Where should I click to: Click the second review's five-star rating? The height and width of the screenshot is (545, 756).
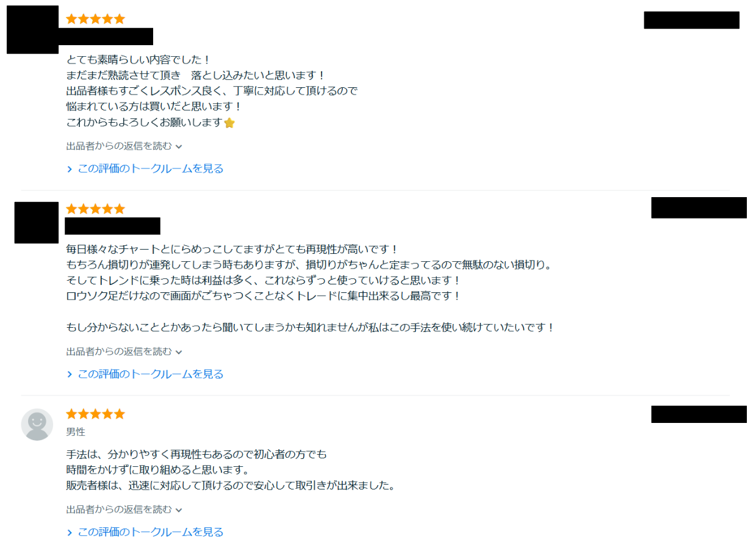click(x=95, y=209)
